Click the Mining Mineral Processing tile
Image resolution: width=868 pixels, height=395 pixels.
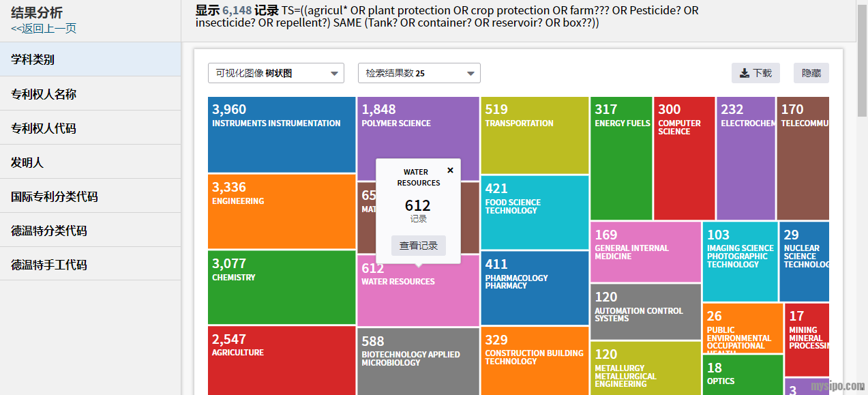tap(807, 340)
